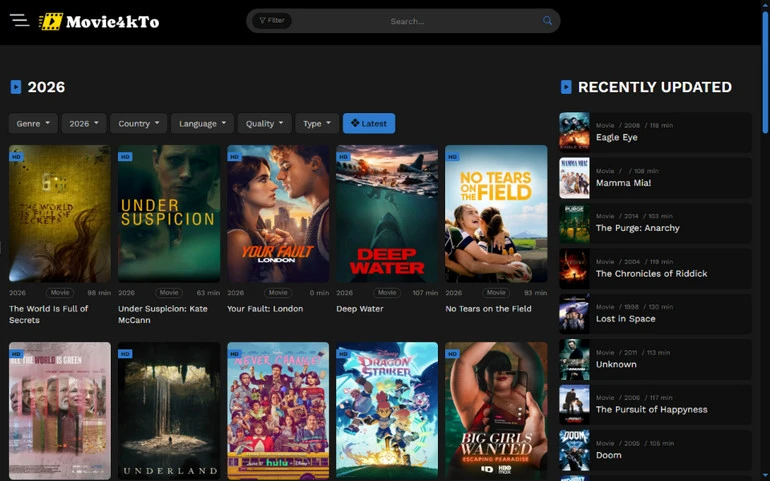Focus the Search input field

pos(408,21)
